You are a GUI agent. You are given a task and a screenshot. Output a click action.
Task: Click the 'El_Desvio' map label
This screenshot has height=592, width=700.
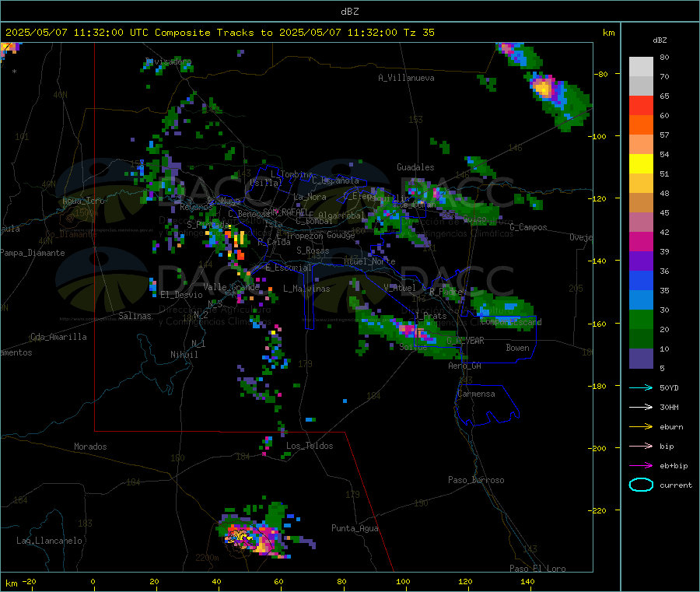click(181, 295)
